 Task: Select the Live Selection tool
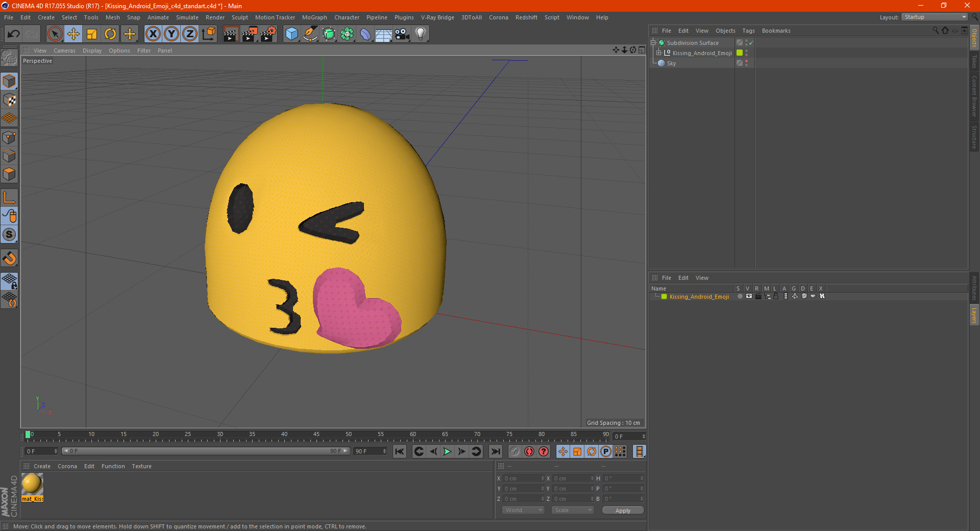point(55,34)
